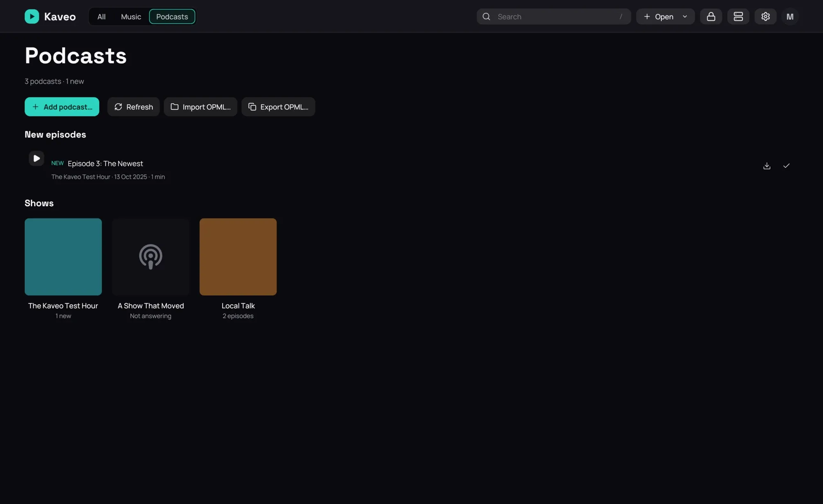Viewport: 823px width, 504px height.
Task: Open The Kaveo Test Hour artwork
Action: point(63,257)
